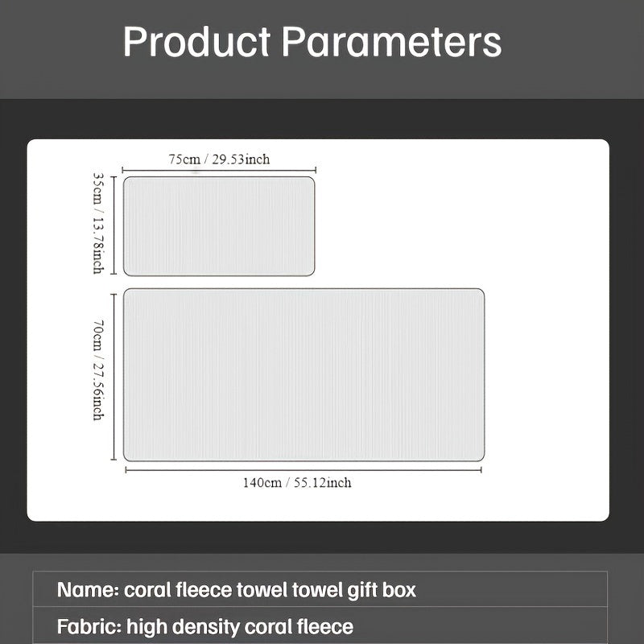This screenshot has width=644, height=644.
Task: Click the "55.12inch" measurement text
Action: tap(322, 483)
